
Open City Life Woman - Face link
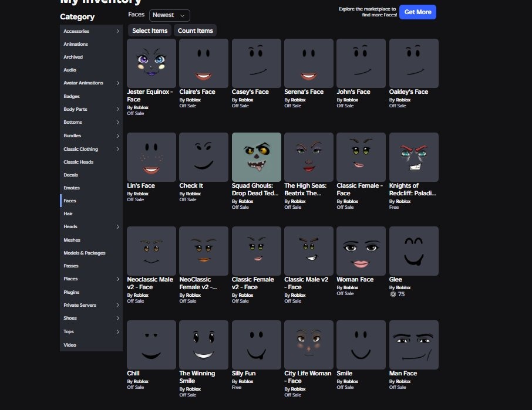click(x=308, y=377)
